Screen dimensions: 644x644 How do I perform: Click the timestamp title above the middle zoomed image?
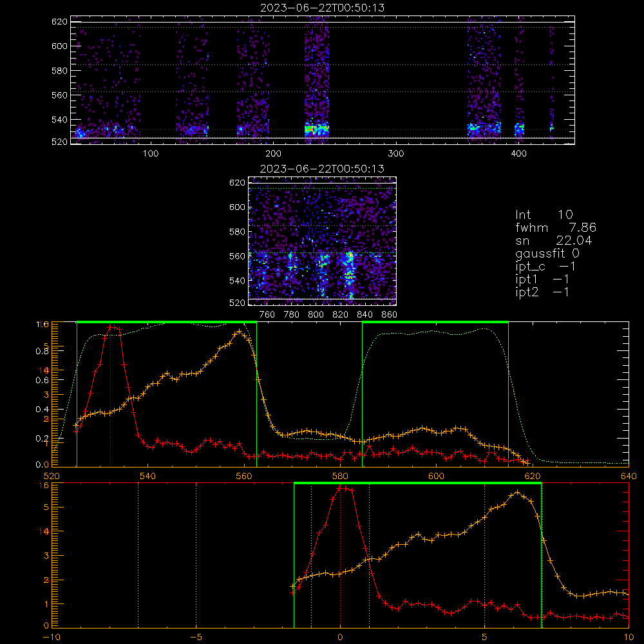pos(323,169)
